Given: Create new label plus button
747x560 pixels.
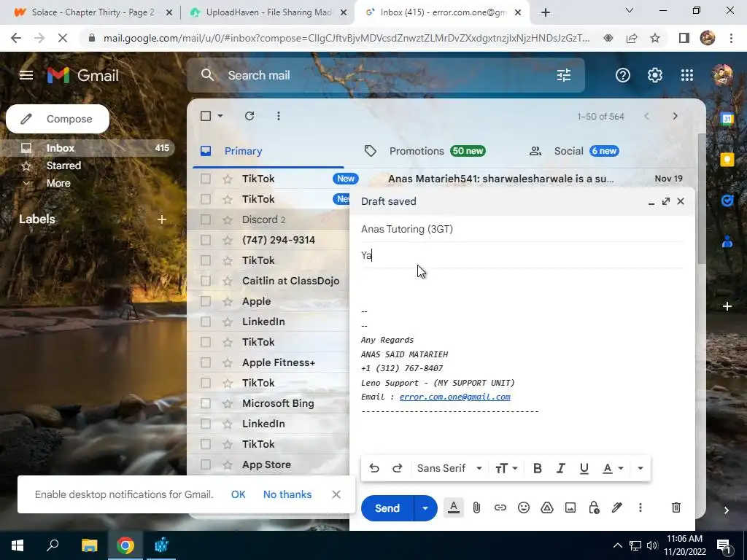Looking at the screenshot, I should pyautogui.click(x=162, y=219).
